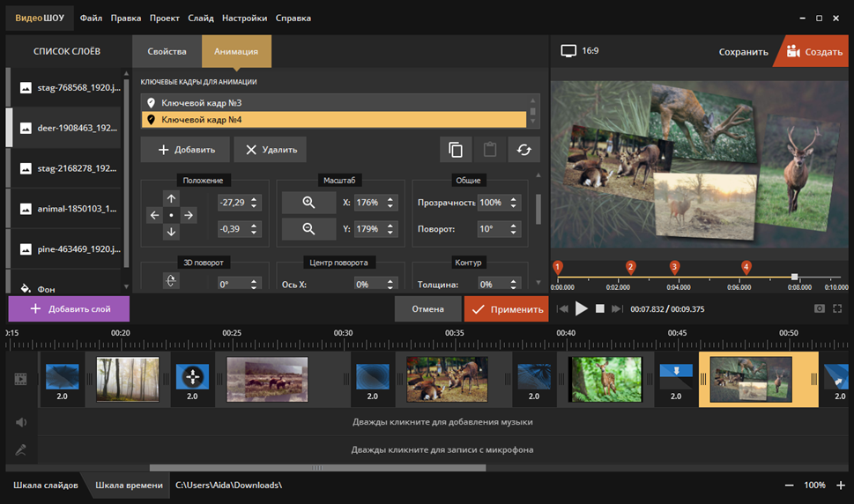The height and width of the screenshot is (504, 854).
Task: Open the Файл menu
Action: pos(91,18)
